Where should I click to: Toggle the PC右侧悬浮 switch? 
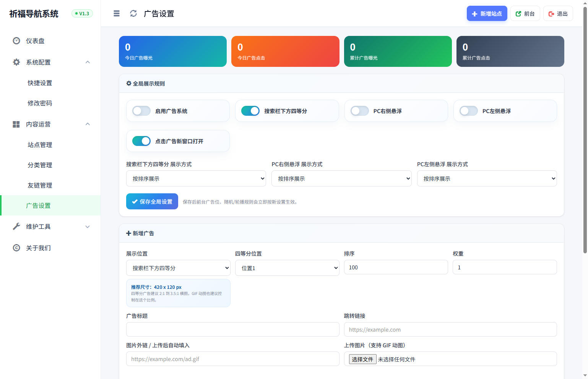tap(360, 111)
